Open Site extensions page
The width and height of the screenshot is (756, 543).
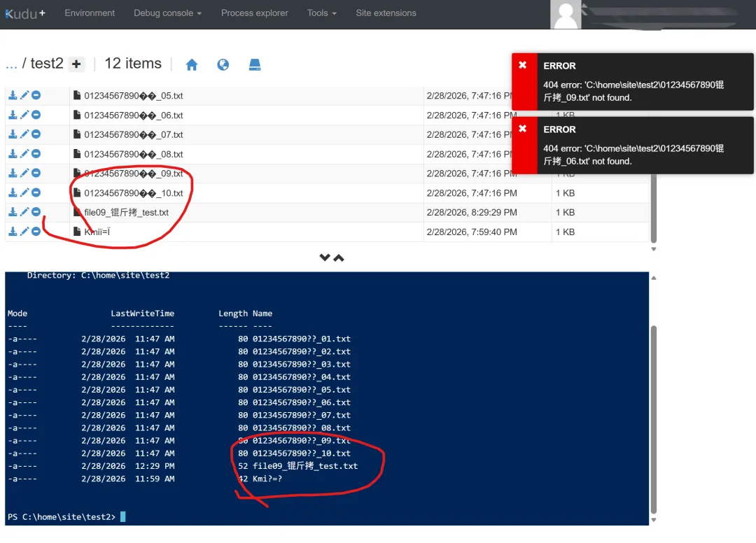386,13
